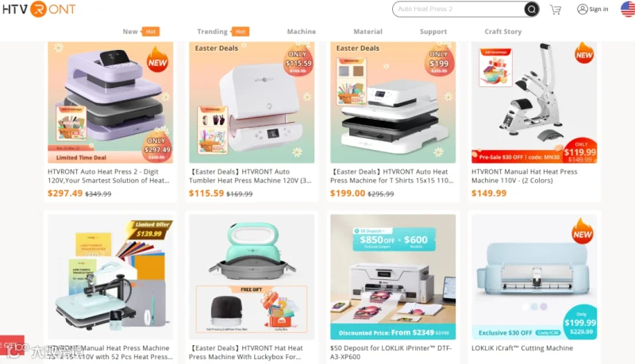Click the Hot badge beside New
Screen dimensions: 635x364
click(150, 32)
